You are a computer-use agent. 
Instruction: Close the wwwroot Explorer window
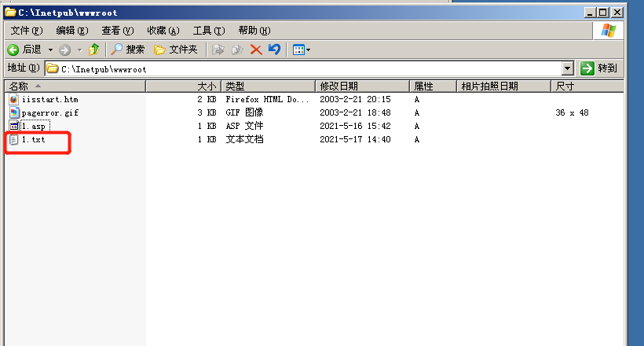pos(617,13)
